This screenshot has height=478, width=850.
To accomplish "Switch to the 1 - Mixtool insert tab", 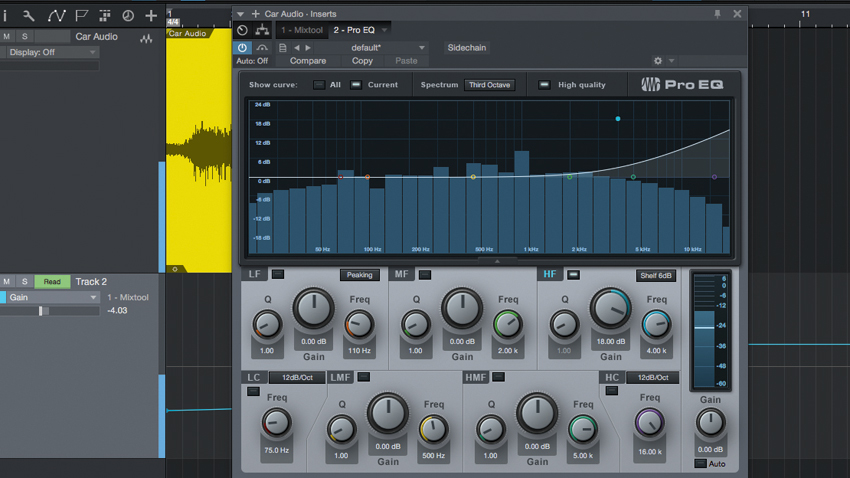I will click(x=301, y=30).
